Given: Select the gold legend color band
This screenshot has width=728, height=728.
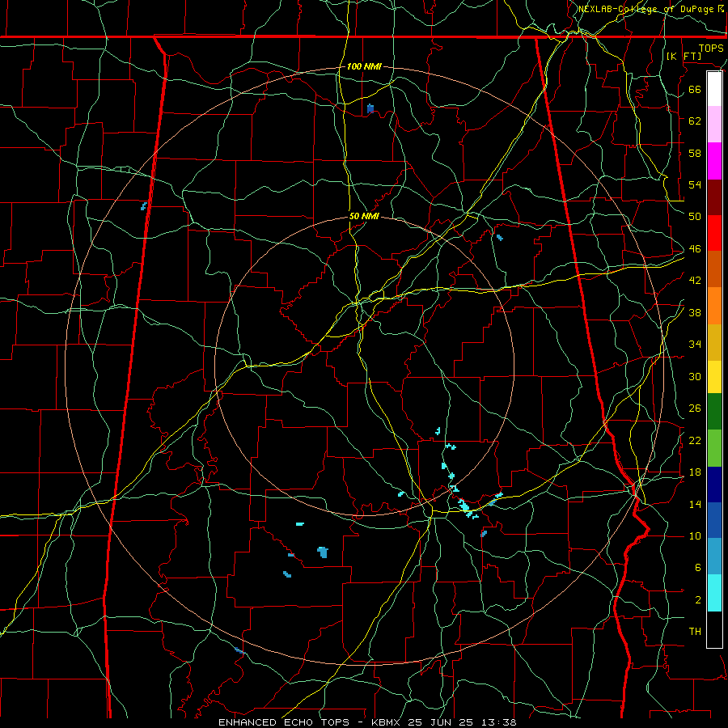Looking at the screenshot, I should (714, 342).
